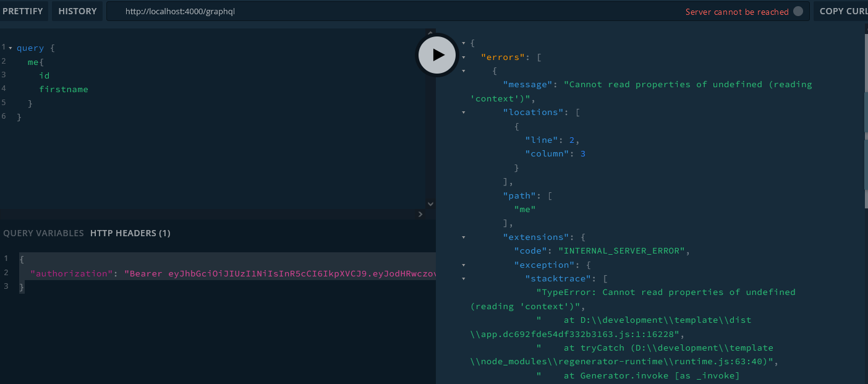Viewport: 868px width, 384px height.
Task: Run the query with the play button
Action: tap(437, 55)
